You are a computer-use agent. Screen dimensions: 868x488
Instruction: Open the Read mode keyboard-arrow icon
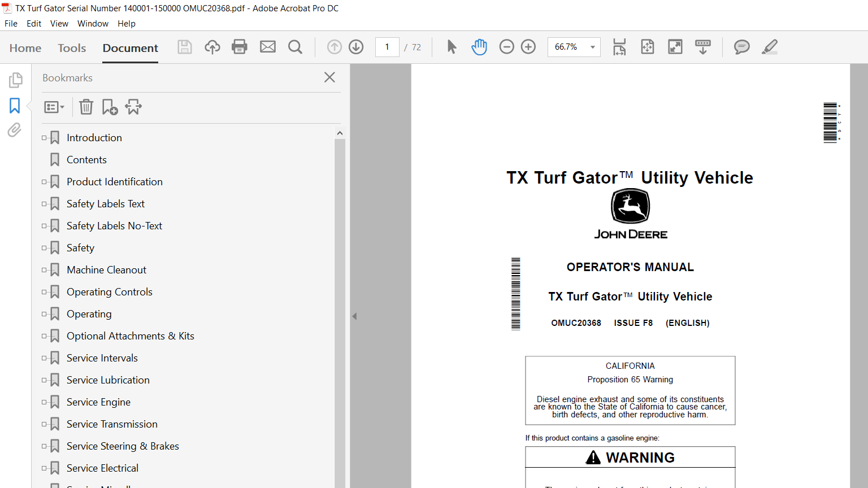pyautogui.click(x=703, y=47)
